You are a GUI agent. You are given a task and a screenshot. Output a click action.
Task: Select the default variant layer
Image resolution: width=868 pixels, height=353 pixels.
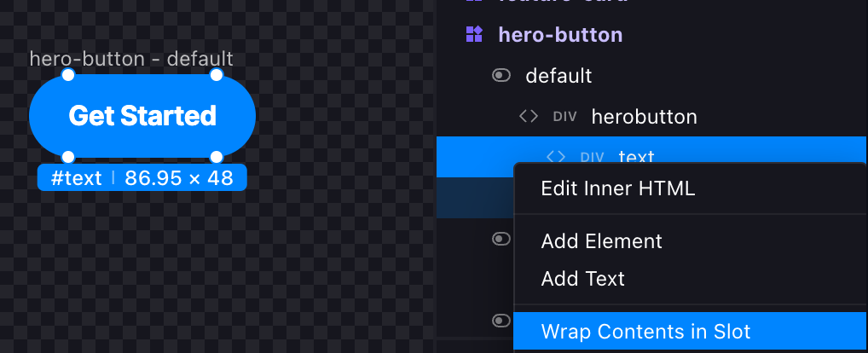[558, 76]
